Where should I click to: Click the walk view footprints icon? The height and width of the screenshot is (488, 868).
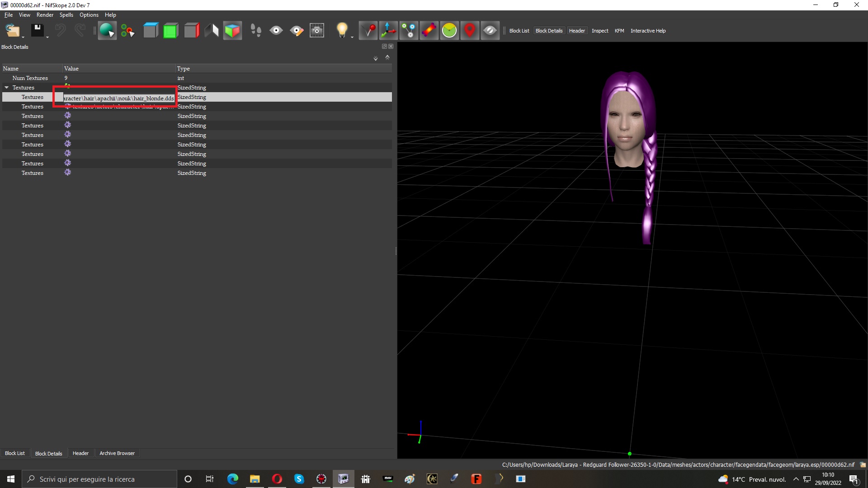click(256, 31)
